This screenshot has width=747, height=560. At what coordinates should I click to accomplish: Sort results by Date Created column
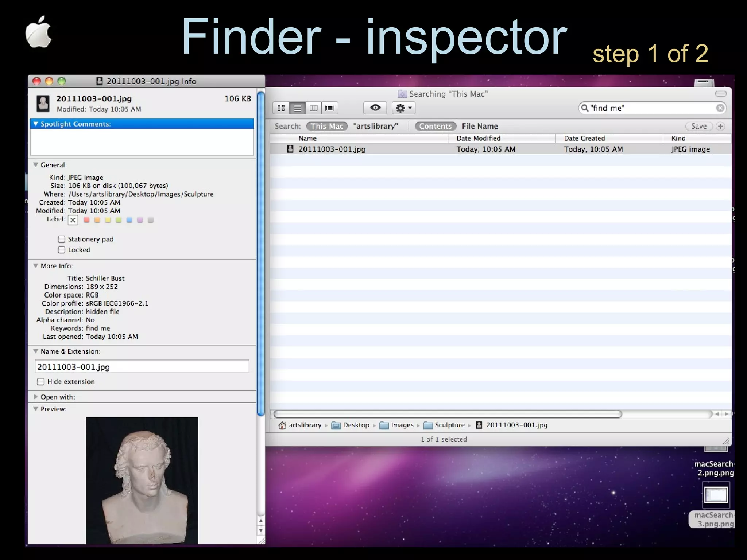[609, 138]
